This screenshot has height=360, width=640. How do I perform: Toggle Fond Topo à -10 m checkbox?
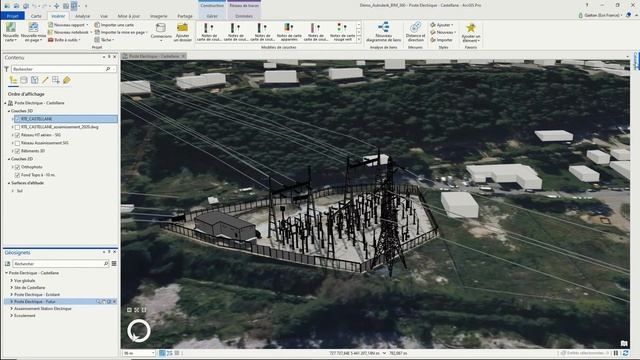tap(17, 175)
